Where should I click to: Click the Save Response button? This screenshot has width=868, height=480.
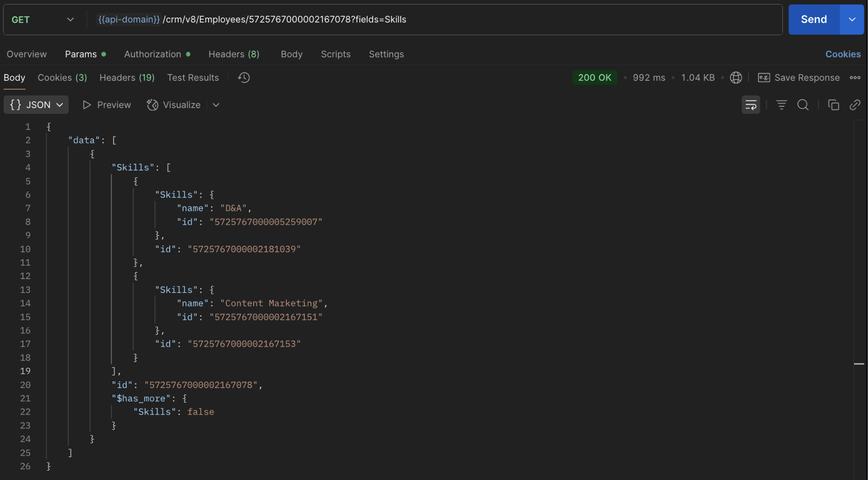click(x=799, y=78)
